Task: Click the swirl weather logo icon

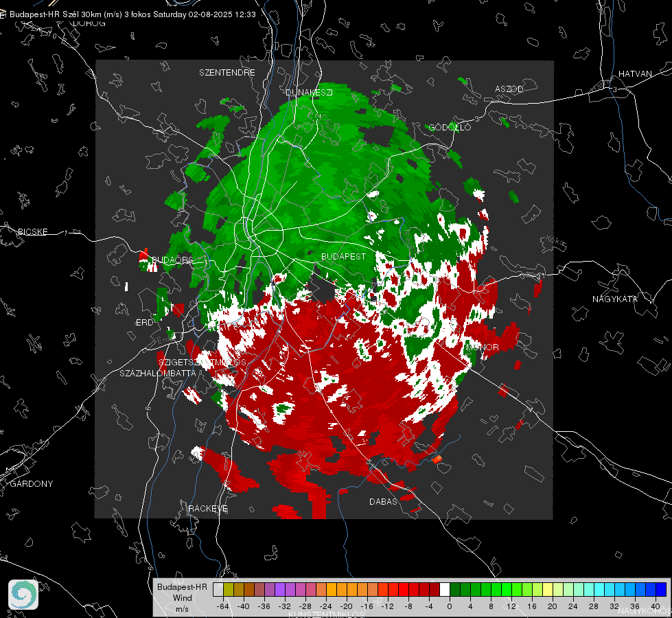Action: click(23, 595)
